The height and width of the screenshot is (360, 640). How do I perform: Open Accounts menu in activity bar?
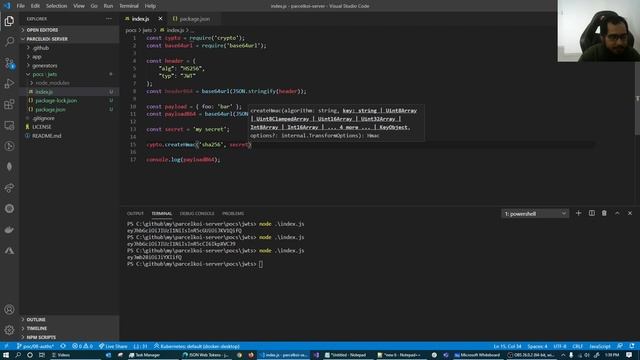(9, 309)
